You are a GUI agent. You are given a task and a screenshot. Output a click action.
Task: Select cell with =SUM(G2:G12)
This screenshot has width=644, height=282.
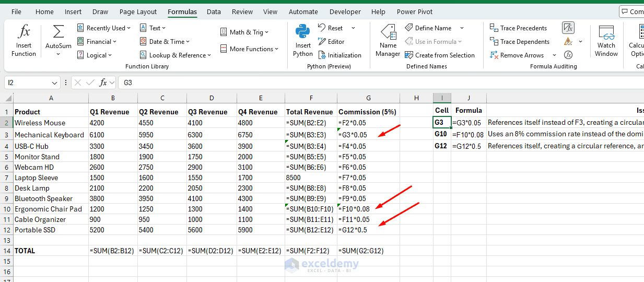[368, 251]
